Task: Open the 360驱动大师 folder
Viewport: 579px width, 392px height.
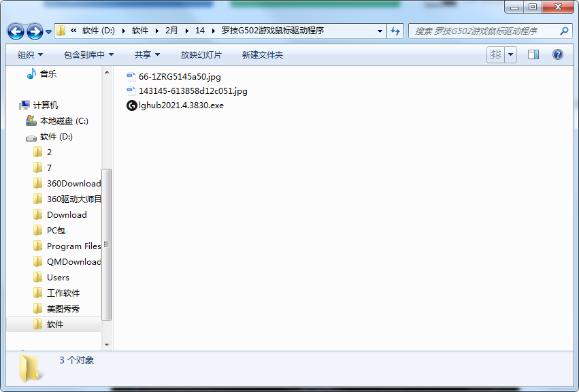Action: 73,199
